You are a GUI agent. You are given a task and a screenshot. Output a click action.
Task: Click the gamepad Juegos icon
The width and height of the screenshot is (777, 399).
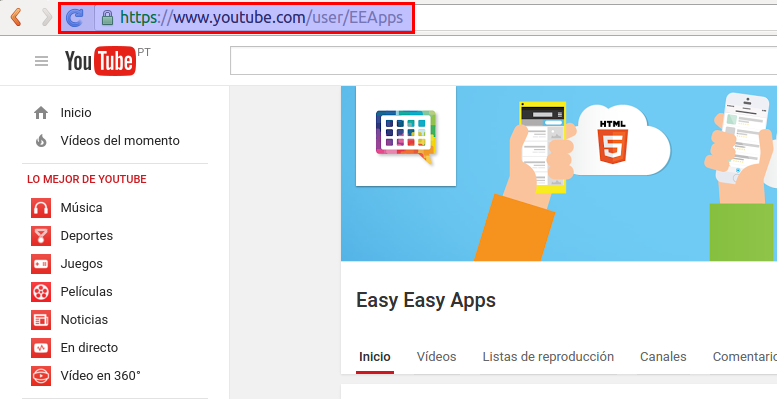(41, 264)
